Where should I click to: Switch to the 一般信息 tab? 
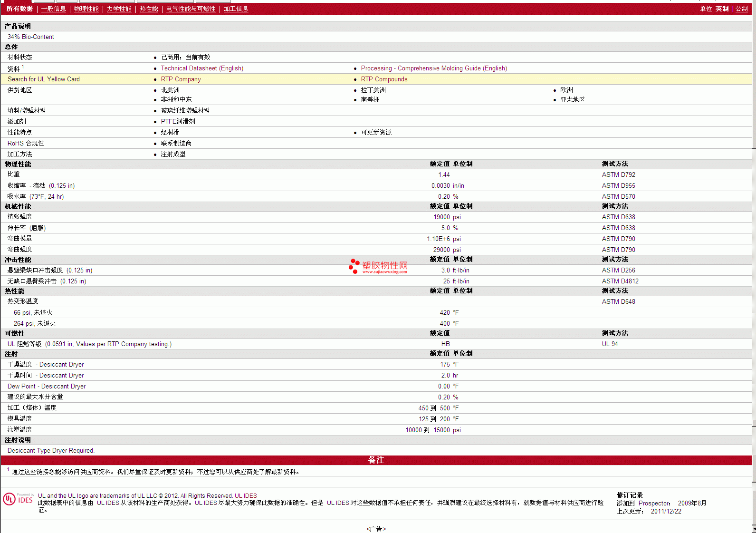coord(53,9)
